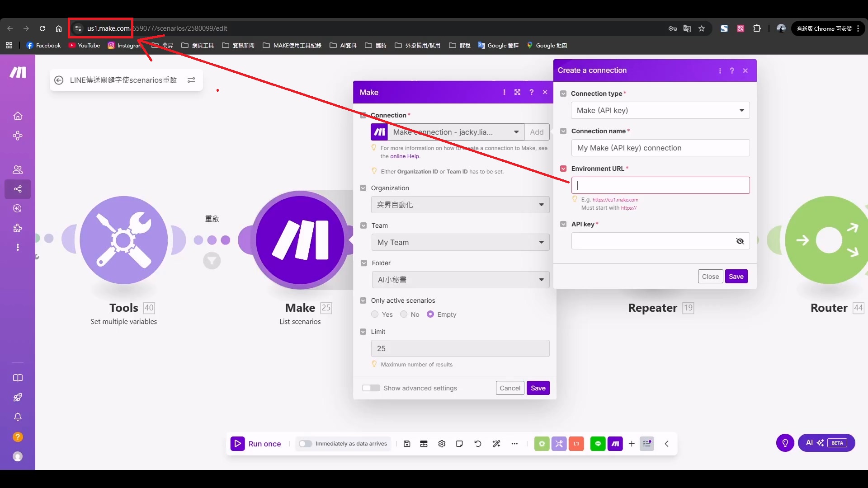This screenshot has width=868, height=488.
Task: Open the orange help question-mark icon
Action: [18, 437]
